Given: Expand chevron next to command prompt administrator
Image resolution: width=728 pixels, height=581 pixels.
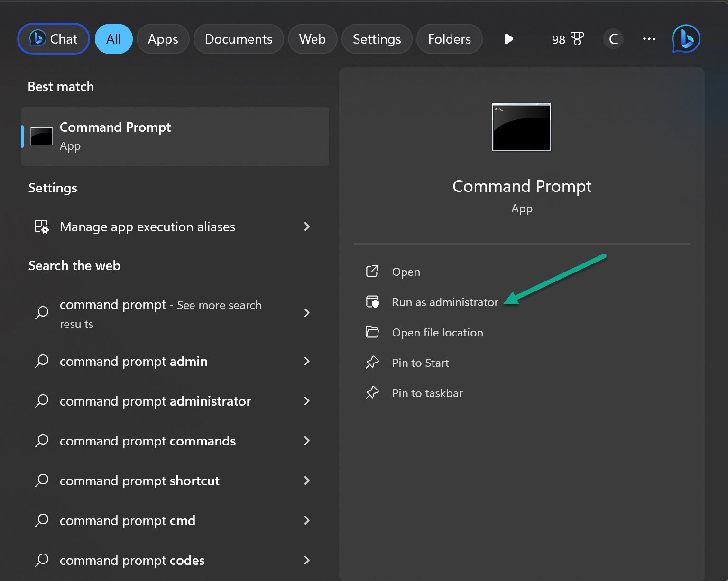Looking at the screenshot, I should point(307,401).
